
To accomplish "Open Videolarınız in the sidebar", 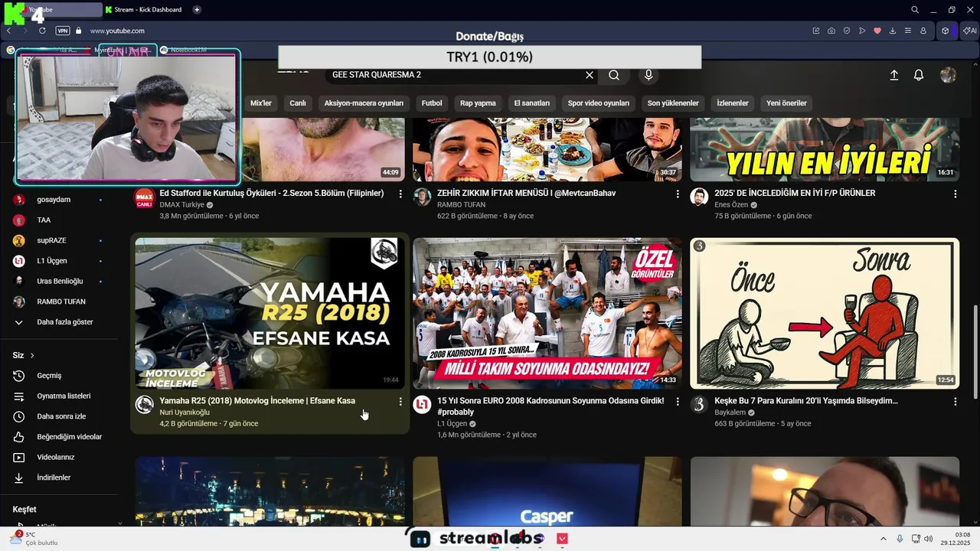I will [x=55, y=457].
